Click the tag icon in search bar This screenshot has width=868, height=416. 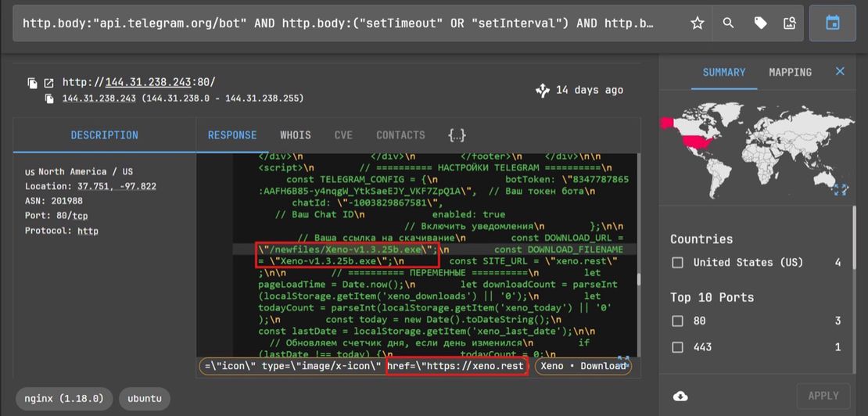tap(761, 23)
